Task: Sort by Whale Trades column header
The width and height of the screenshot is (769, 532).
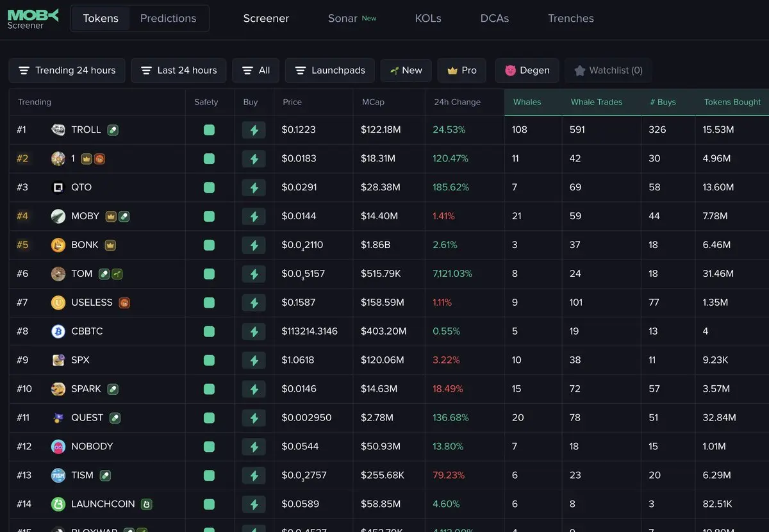Action: point(597,102)
